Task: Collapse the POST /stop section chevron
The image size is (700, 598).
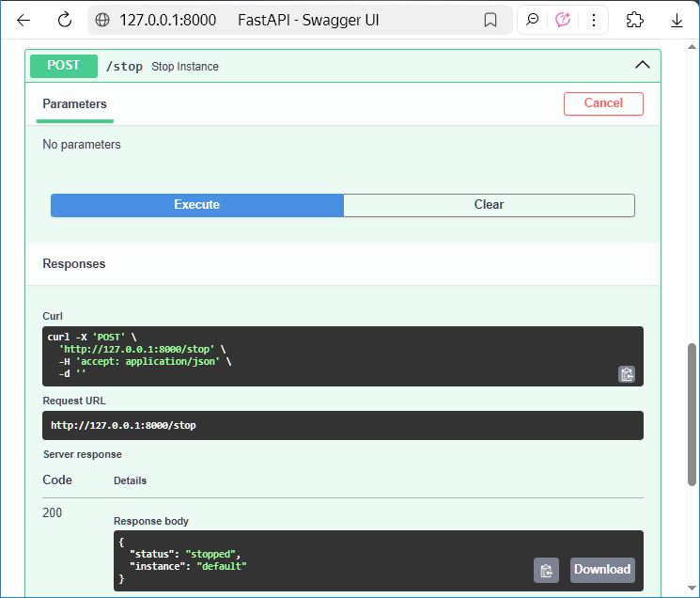Action: tap(643, 65)
